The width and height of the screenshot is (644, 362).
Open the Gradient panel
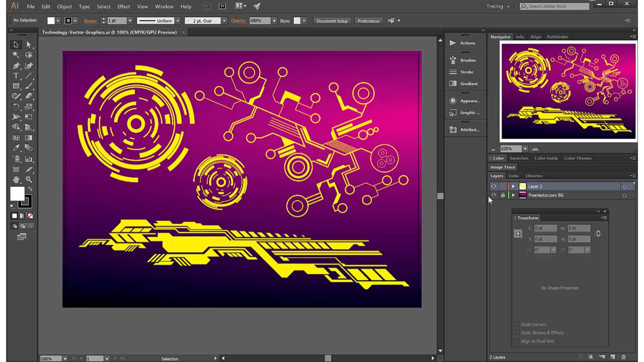pyautogui.click(x=469, y=83)
